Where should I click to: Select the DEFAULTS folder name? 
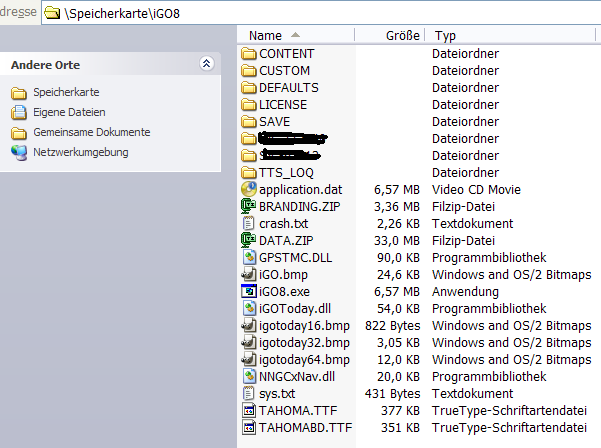tap(289, 88)
